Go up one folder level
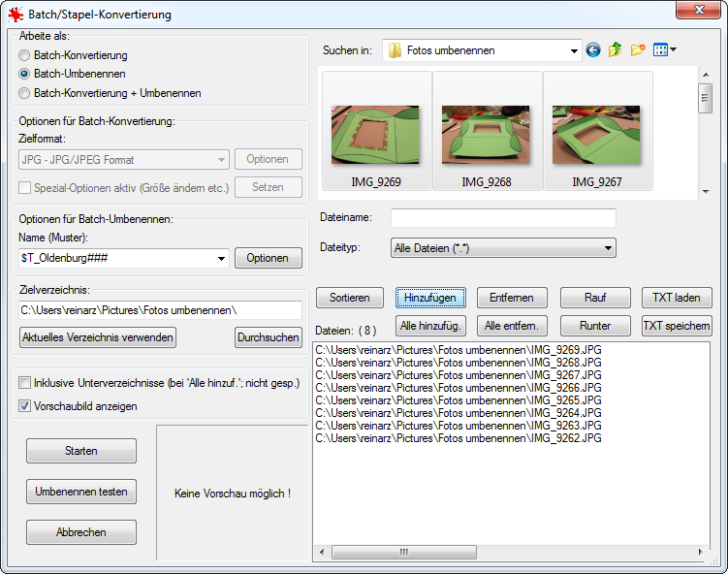This screenshot has width=728, height=574. 616,49
